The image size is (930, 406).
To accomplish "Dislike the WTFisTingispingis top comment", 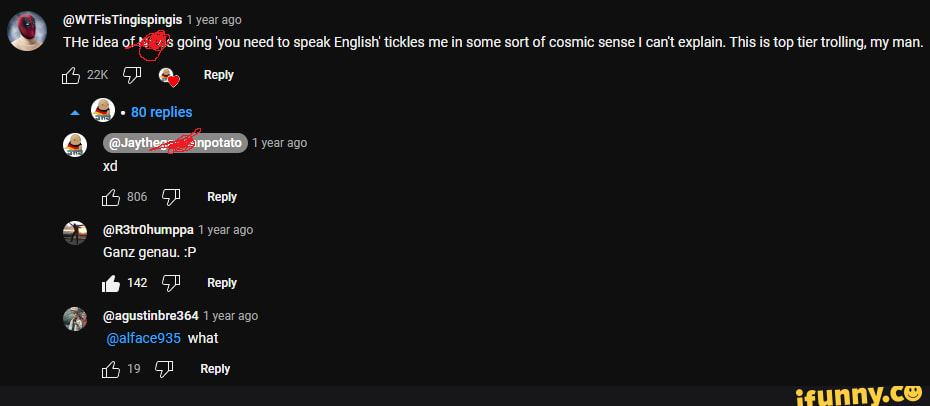I will 131,76.
